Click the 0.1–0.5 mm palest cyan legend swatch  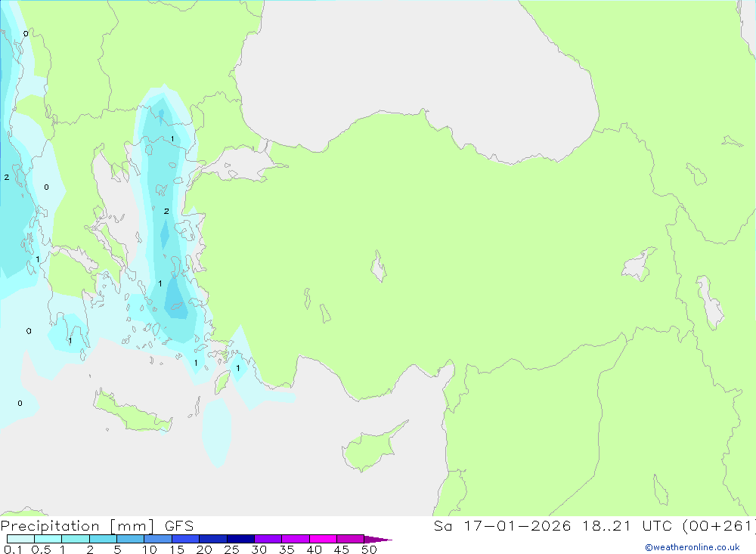coord(20,539)
